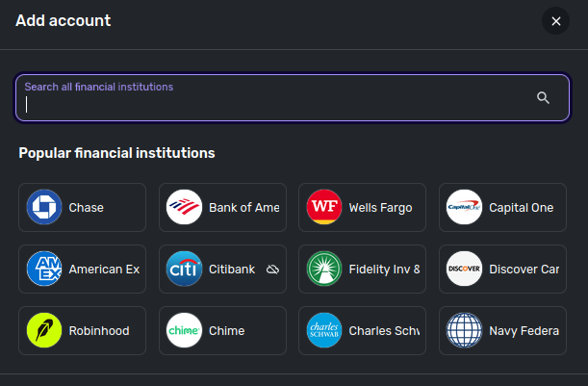Pick the Chime institution label
Screen dimensions: 588x386
click(227, 331)
